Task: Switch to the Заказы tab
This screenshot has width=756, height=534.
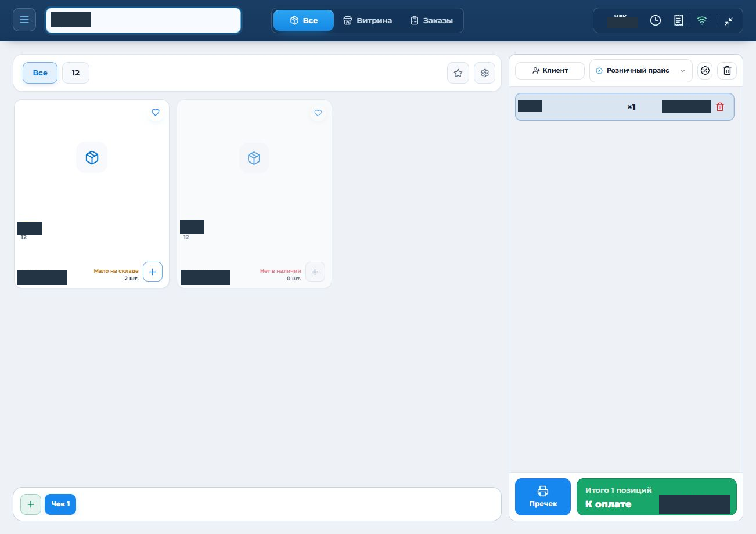Action: pyautogui.click(x=431, y=20)
